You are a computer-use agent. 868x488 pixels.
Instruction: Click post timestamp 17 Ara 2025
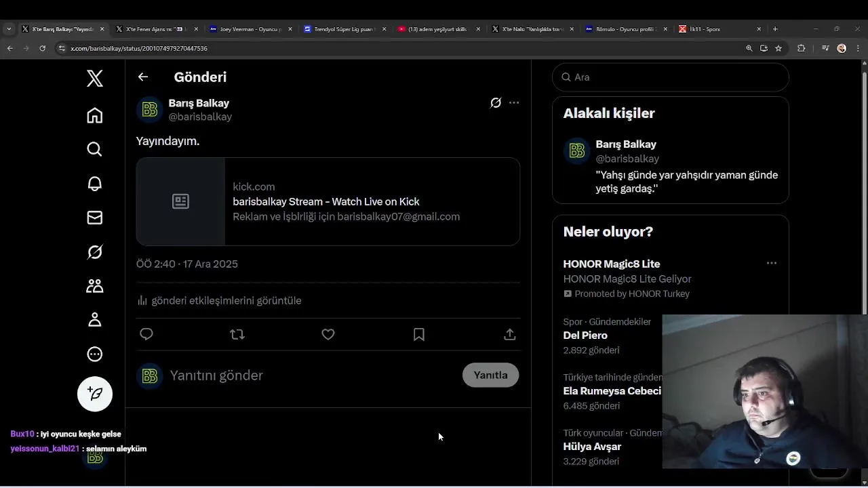pos(187,264)
